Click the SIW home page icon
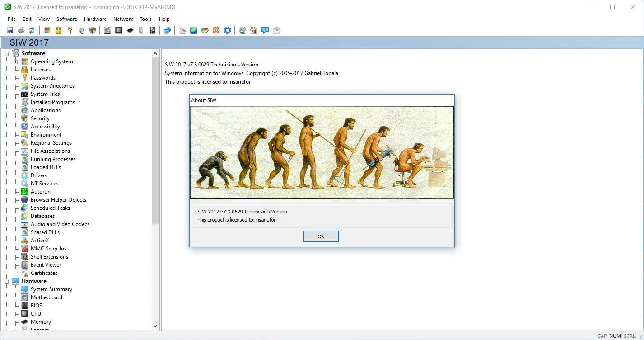 point(253,30)
